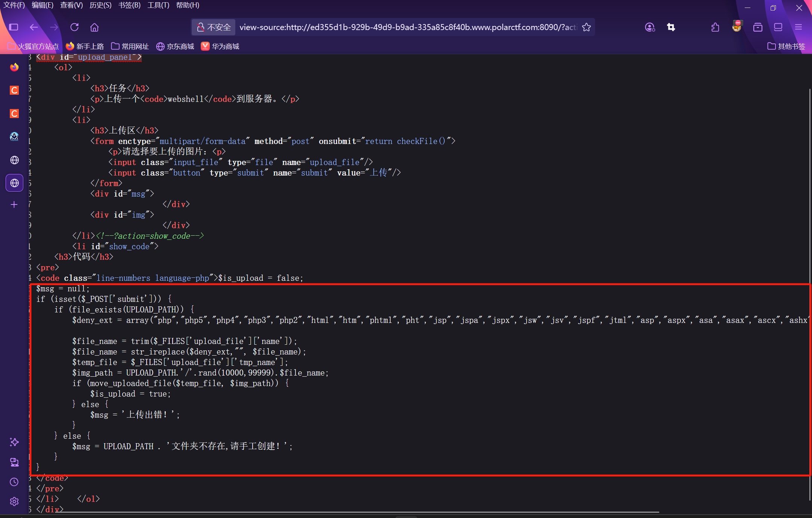Open sidebar settings gear

[x=14, y=501]
